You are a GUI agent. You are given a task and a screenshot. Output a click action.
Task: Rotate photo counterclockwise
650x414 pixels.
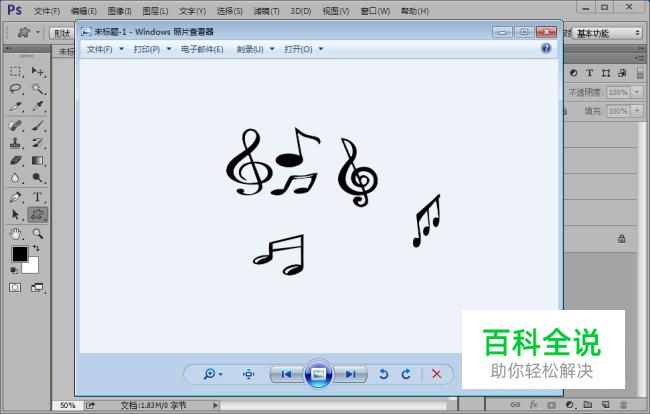pyautogui.click(x=383, y=374)
